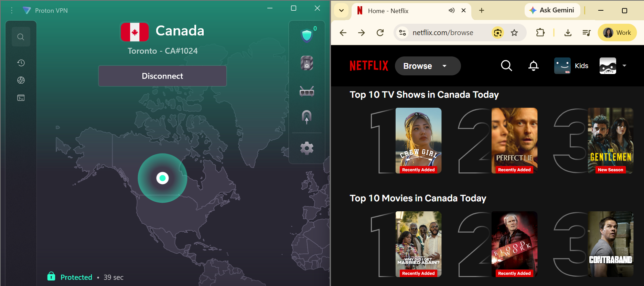View site information icon in address bar
The width and height of the screenshot is (644, 286).
[x=402, y=33]
